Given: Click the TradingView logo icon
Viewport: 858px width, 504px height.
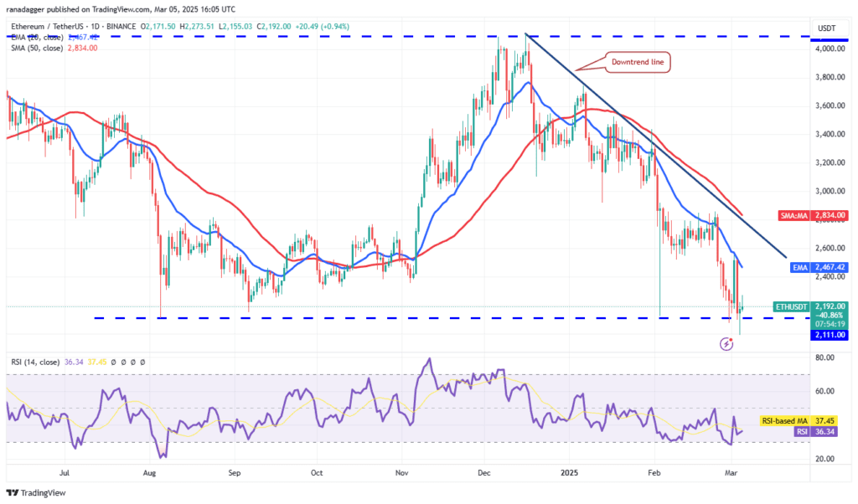Looking at the screenshot, I should (x=13, y=493).
